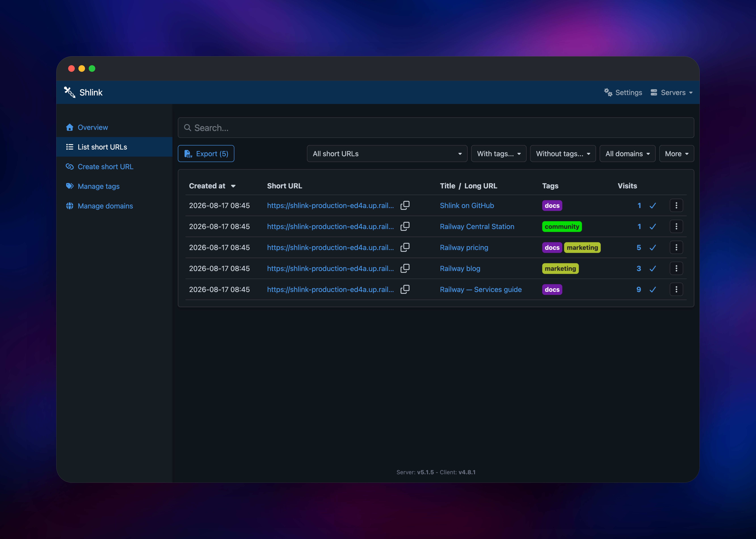Viewport: 756px width, 539px height.
Task: Click the Manage tags icon
Action: coord(70,186)
